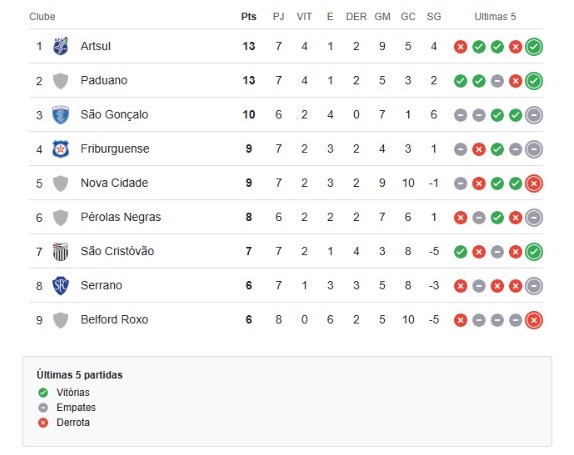574x455 pixels.
Task: Click São Gonçalo's most recent draw icon
Action: coord(534,115)
